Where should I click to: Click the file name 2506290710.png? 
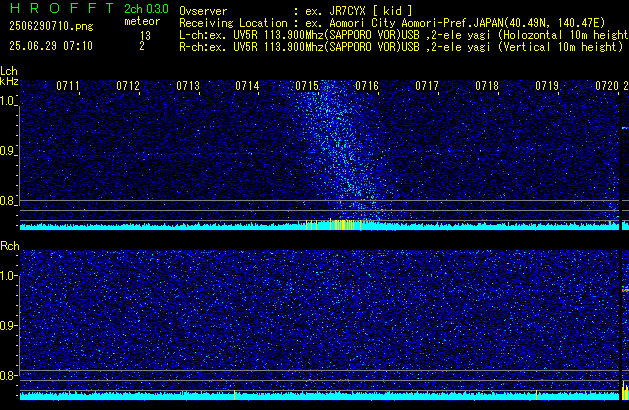[x=51, y=26]
